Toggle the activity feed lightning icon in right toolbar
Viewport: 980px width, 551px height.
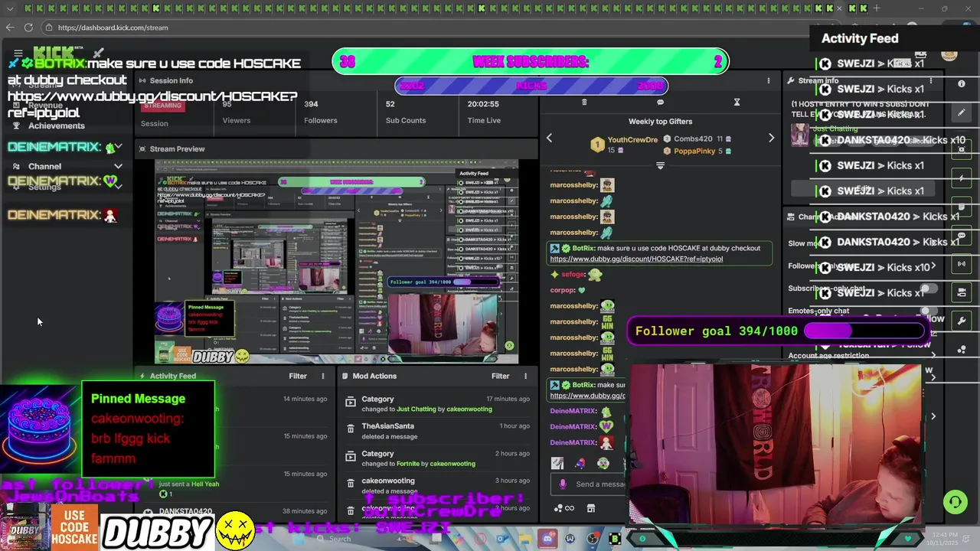click(962, 178)
